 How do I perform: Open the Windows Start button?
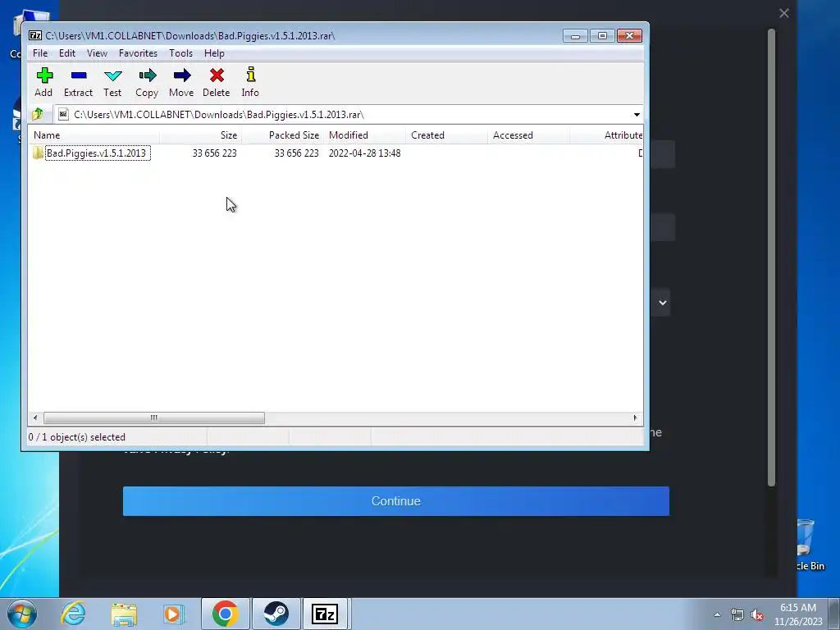click(22, 614)
